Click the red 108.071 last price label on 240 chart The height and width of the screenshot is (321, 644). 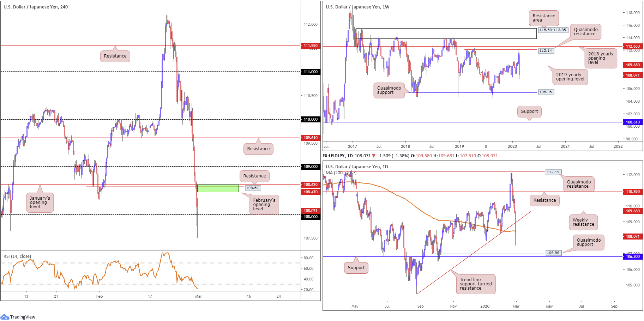click(x=311, y=211)
